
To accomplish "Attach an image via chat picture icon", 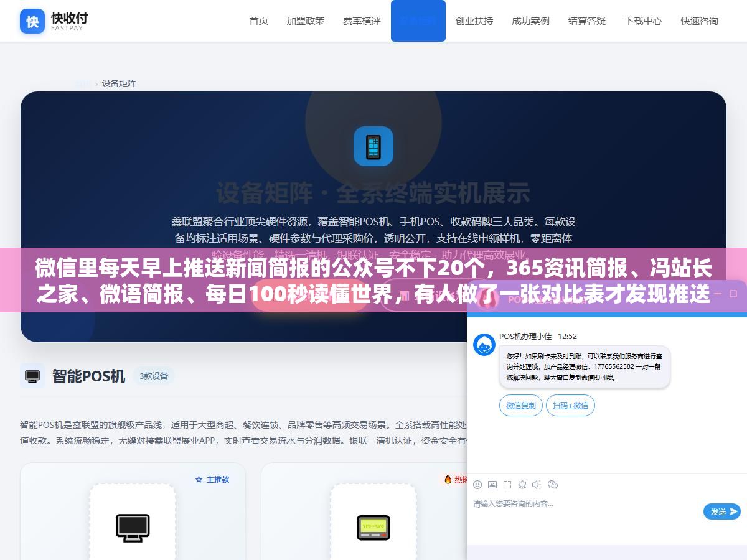I will (492, 485).
